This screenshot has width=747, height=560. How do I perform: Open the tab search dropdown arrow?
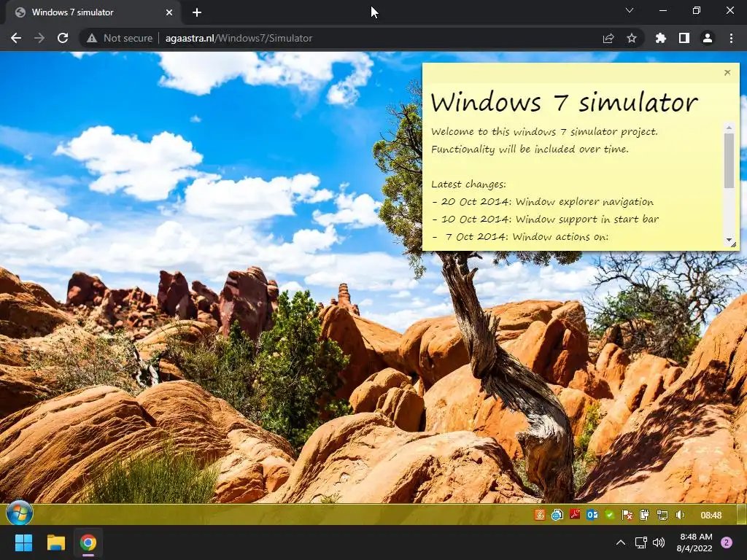(630, 10)
